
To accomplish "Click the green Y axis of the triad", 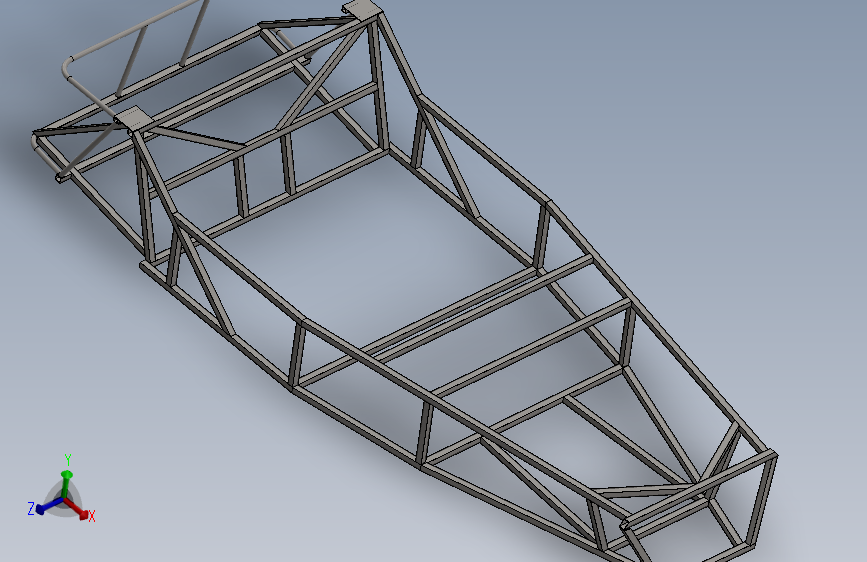I will 66,485.
